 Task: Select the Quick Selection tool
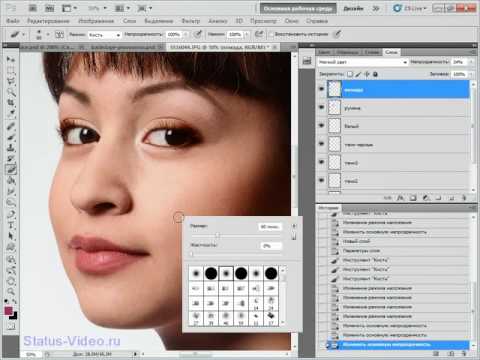coord(11,92)
